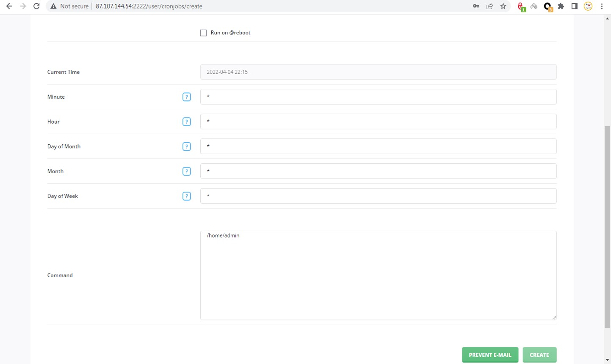611x364 pixels.
Task: Click the password manager key icon
Action: pos(476,6)
